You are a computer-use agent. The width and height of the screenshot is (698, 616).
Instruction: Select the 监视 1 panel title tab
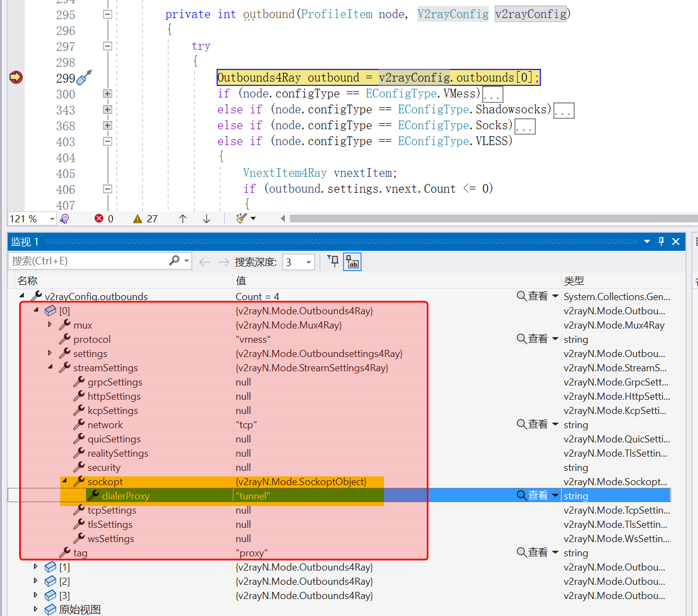click(x=25, y=241)
